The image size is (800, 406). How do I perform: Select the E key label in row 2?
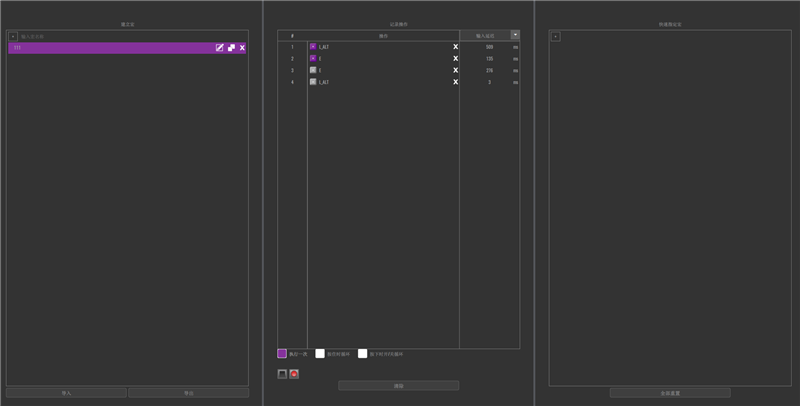click(x=320, y=59)
